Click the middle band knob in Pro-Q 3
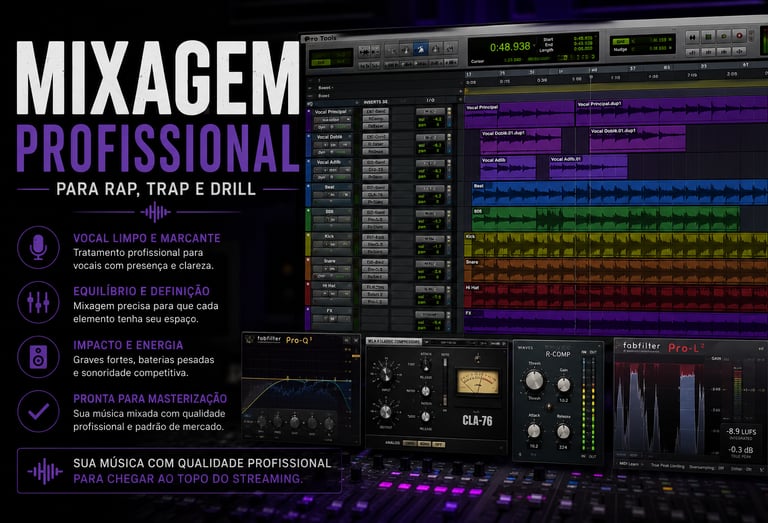768x523 pixels. click(294, 421)
